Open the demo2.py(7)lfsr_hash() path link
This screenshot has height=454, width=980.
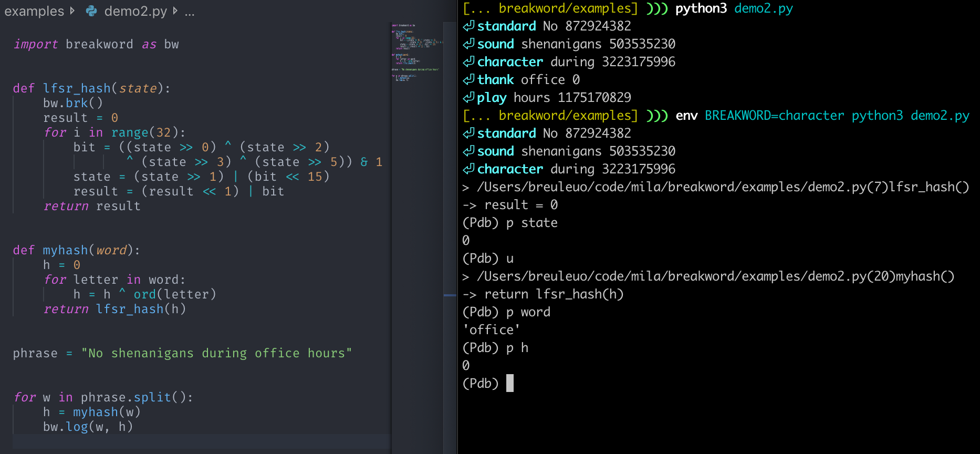click(722, 187)
